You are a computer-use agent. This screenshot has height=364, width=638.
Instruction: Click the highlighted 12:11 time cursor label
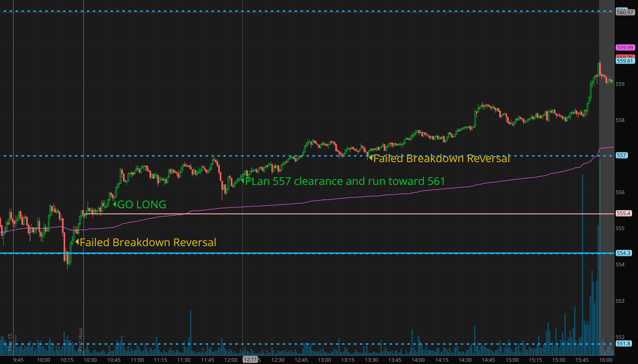pyautogui.click(x=250, y=359)
